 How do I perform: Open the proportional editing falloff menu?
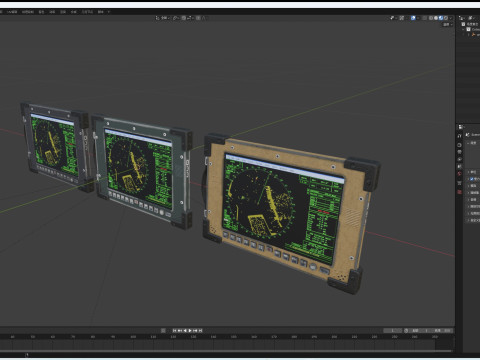pyautogui.click(x=204, y=18)
